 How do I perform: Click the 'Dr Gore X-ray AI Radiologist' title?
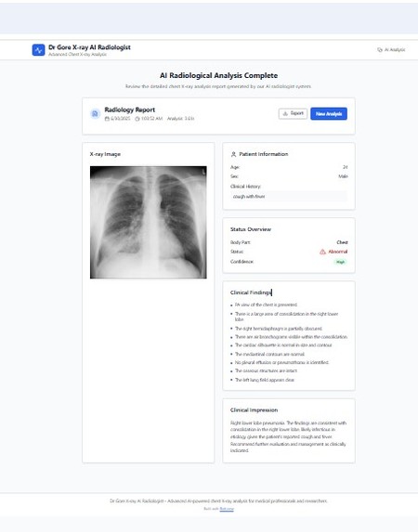pos(90,47)
